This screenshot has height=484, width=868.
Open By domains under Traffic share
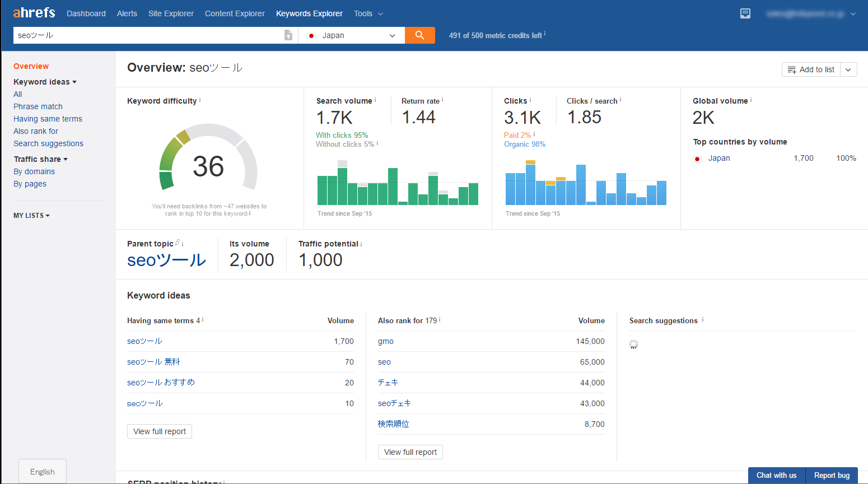pyautogui.click(x=34, y=171)
